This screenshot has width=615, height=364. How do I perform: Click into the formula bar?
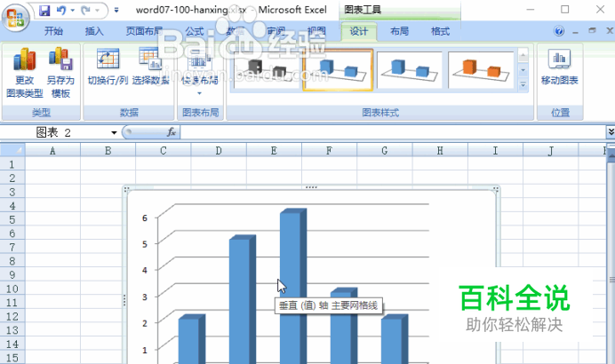click(x=393, y=132)
